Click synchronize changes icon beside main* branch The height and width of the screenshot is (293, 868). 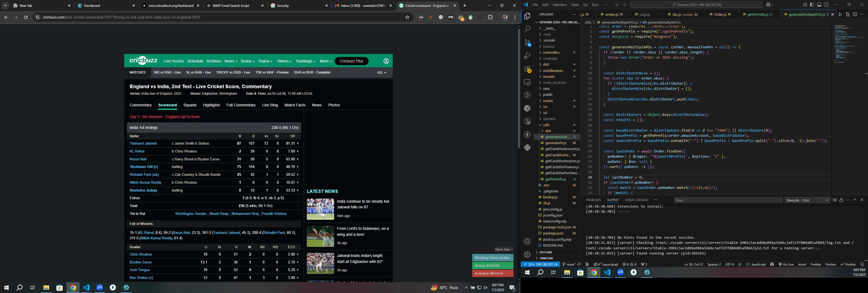(x=579, y=264)
